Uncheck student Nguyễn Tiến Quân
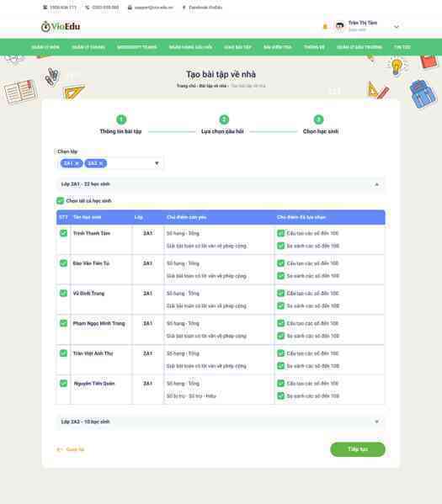Image resolution: width=442 pixels, height=504 pixels. (64, 384)
